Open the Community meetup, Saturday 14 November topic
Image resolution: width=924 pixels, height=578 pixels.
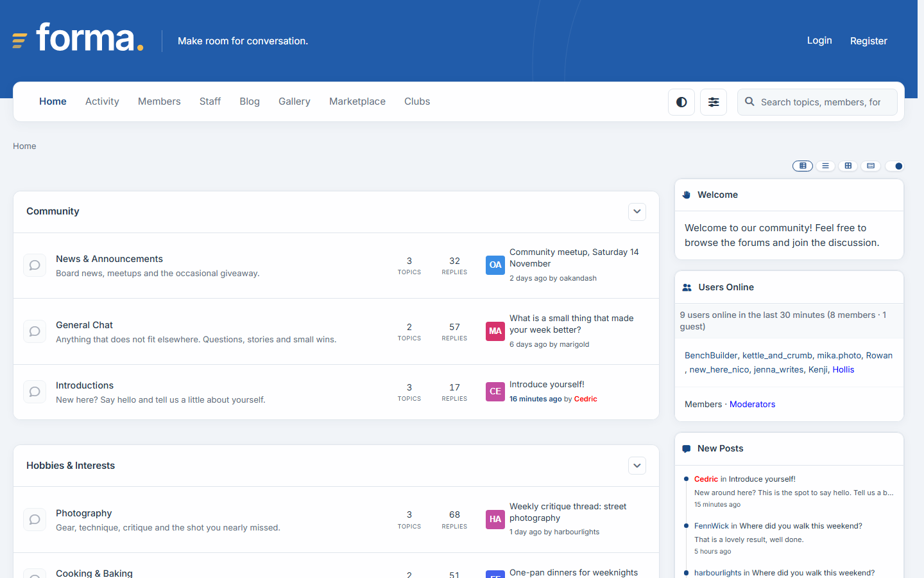[574, 258]
